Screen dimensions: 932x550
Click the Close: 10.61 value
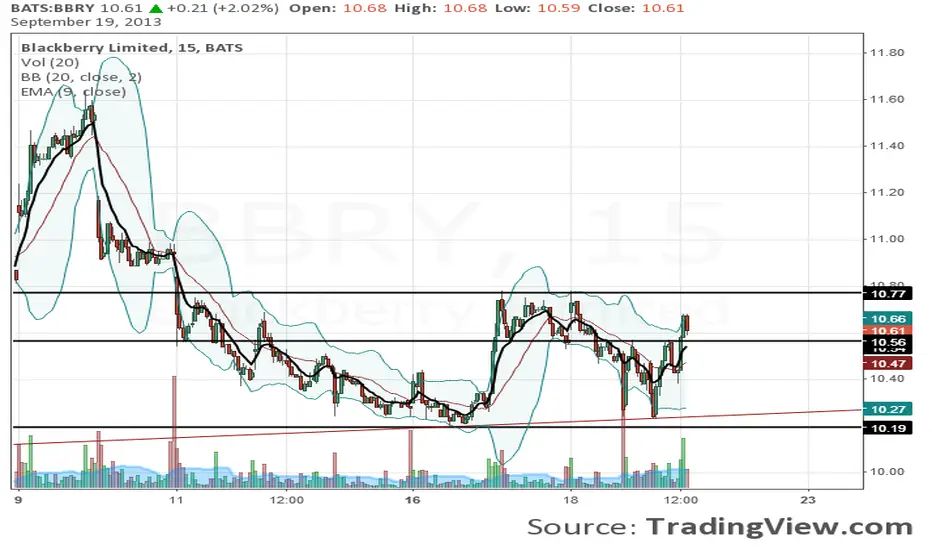click(636, 8)
